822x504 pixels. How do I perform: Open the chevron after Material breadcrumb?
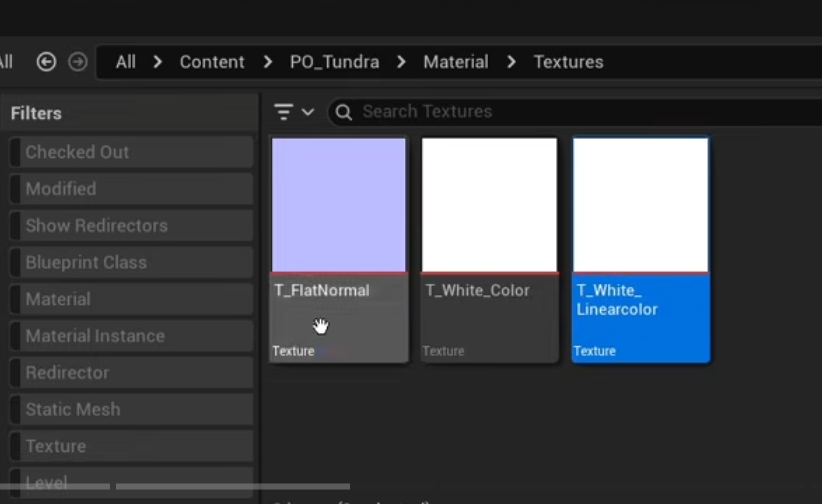tap(512, 62)
